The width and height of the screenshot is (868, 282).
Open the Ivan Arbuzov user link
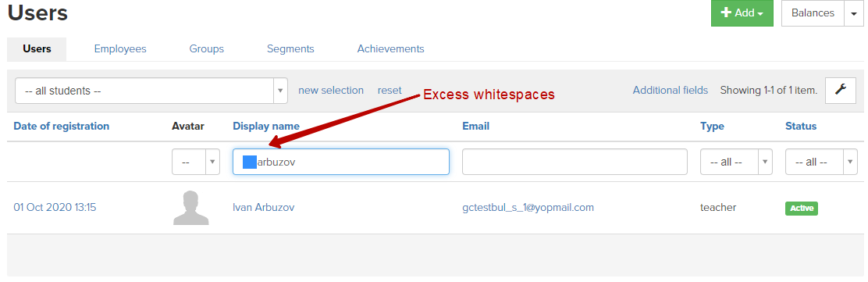point(264,208)
